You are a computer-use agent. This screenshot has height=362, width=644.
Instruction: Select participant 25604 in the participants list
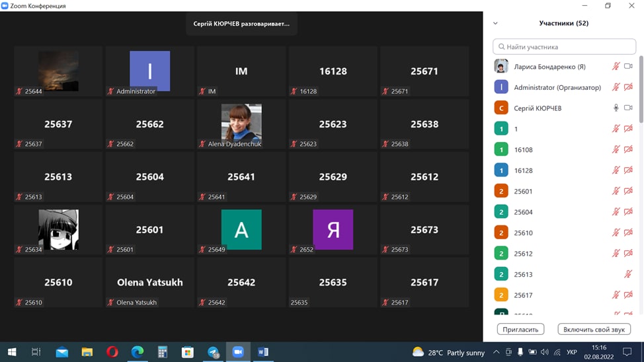click(x=523, y=212)
